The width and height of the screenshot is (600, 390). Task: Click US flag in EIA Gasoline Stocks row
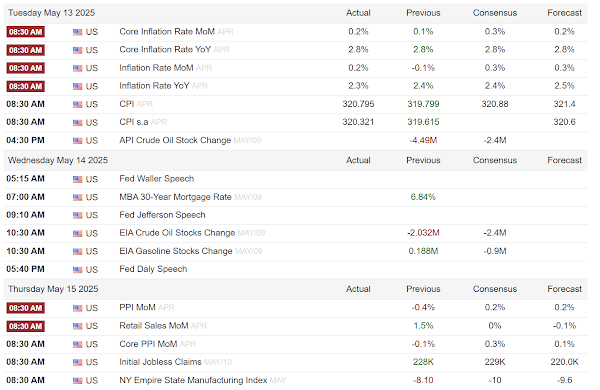click(x=77, y=251)
